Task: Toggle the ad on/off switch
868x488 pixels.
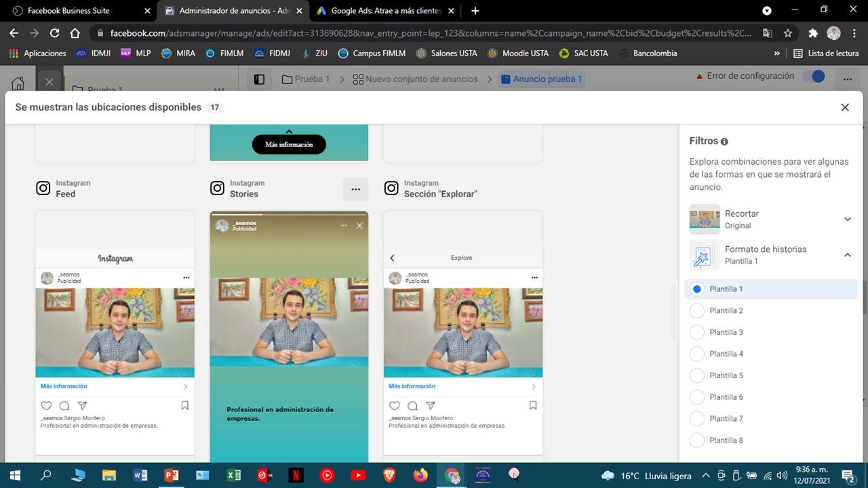Action: [813, 77]
